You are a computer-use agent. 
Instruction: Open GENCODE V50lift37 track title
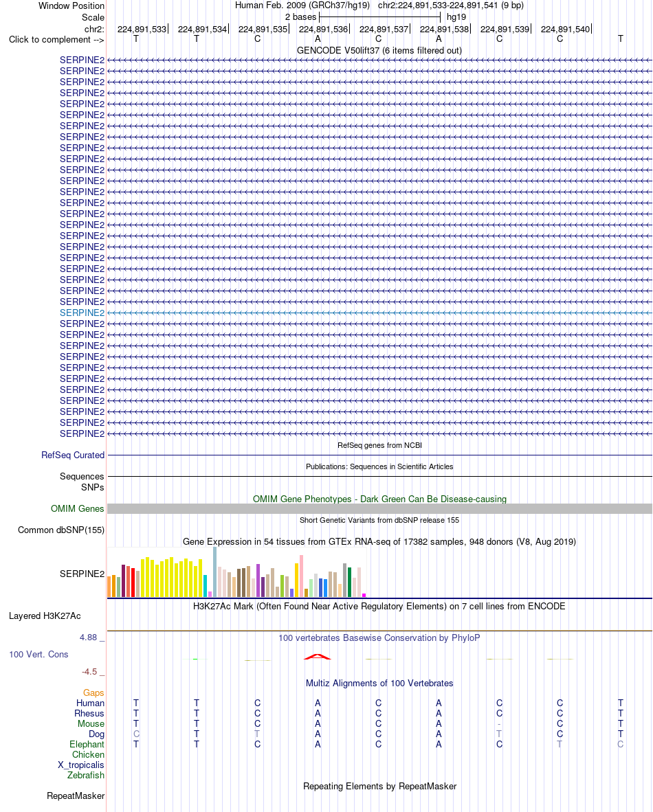[379, 50]
